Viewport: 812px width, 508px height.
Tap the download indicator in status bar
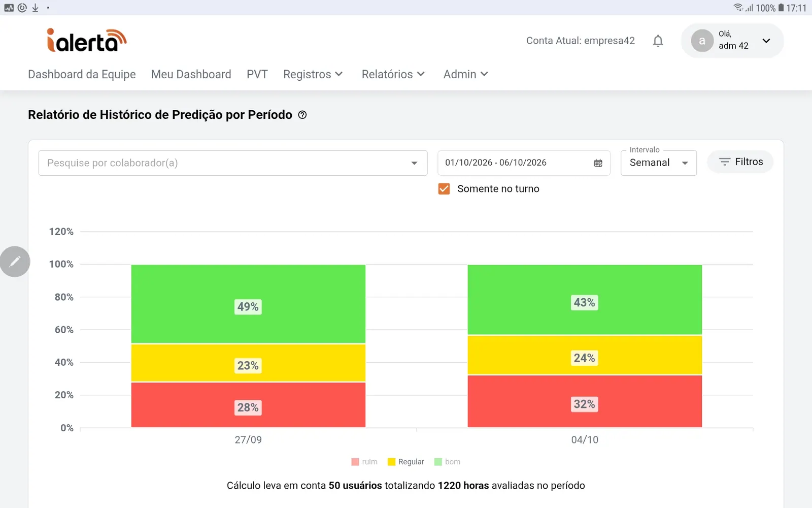pyautogui.click(x=35, y=8)
